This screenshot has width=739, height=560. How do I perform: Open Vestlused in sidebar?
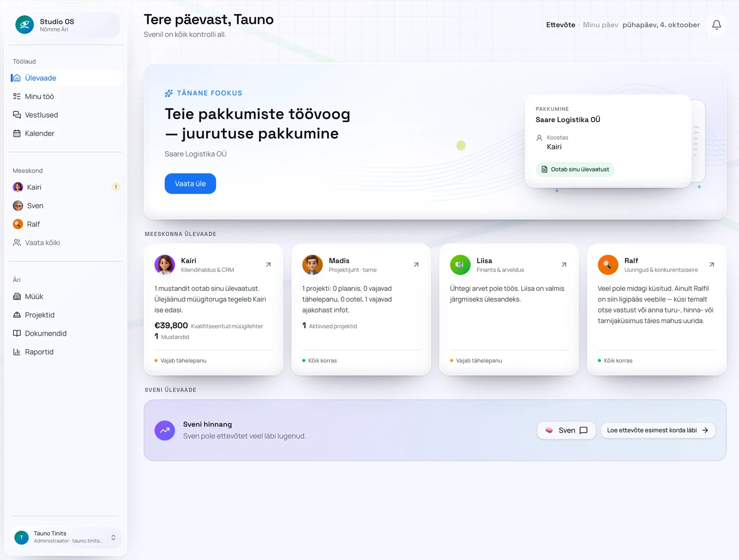[66, 115]
